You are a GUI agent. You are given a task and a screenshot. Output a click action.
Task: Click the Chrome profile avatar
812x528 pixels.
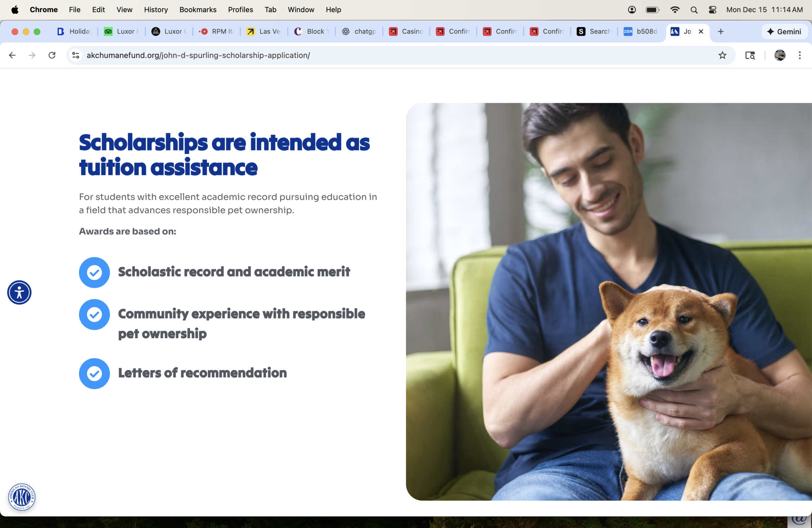(x=780, y=55)
